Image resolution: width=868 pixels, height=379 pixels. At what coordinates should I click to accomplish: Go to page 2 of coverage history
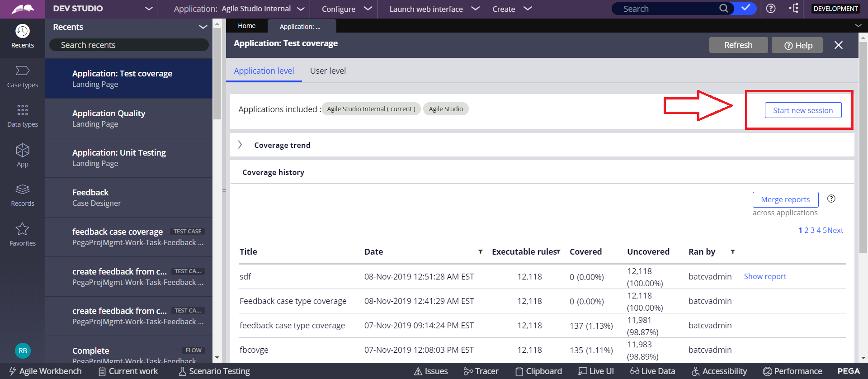tap(807, 230)
